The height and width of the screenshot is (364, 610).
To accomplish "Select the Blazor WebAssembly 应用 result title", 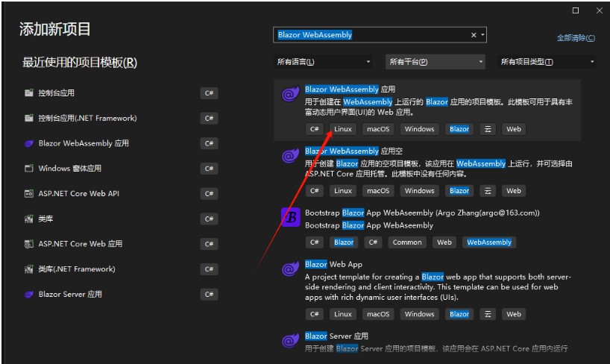I will [x=350, y=90].
